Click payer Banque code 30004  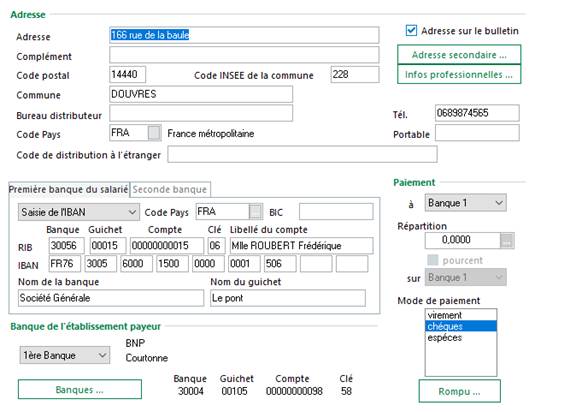(191, 391)
